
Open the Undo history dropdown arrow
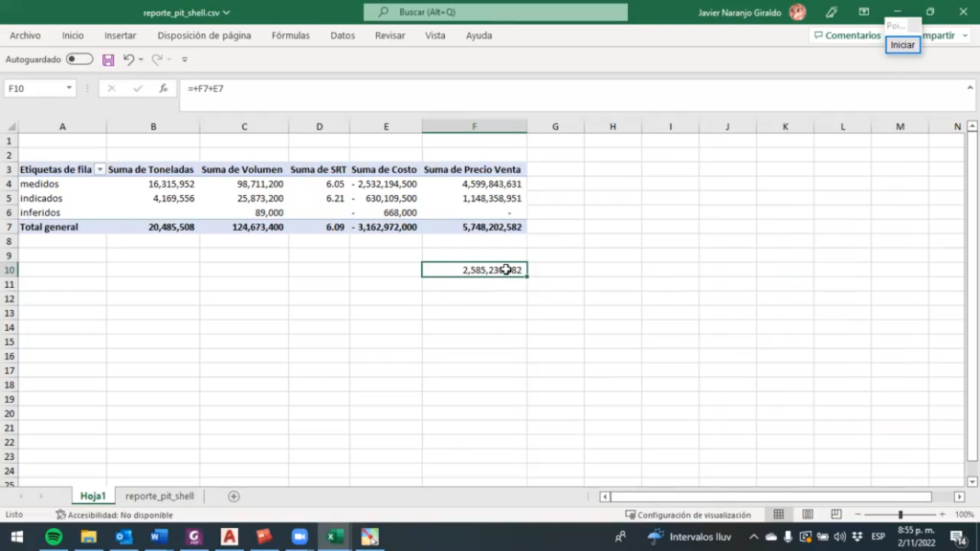click(141, 59)
